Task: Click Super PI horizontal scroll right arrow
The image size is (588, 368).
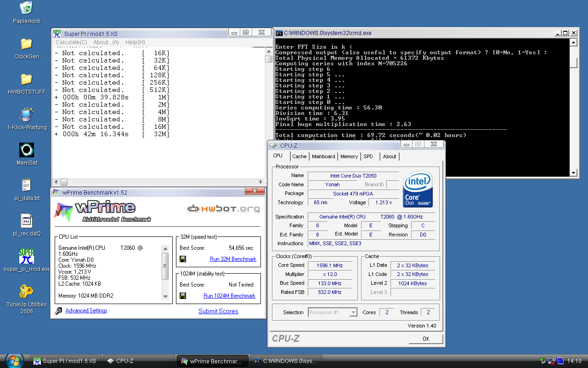Action: pos(261,182)
